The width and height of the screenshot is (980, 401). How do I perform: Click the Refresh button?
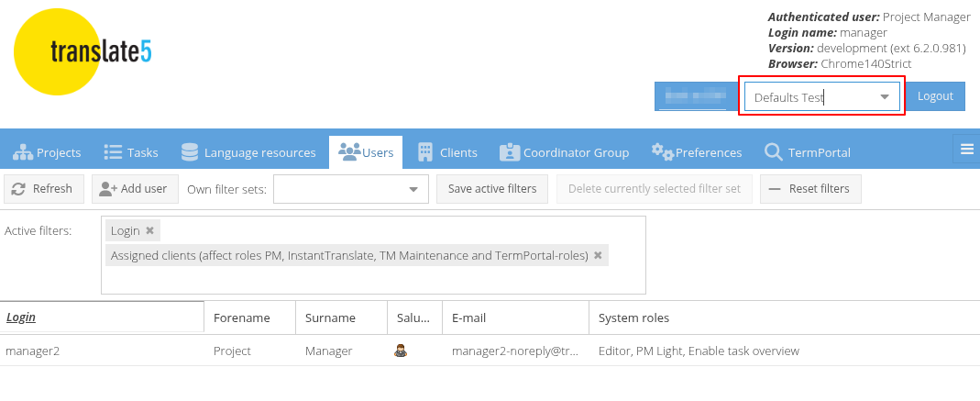click(x=44, y=189)
